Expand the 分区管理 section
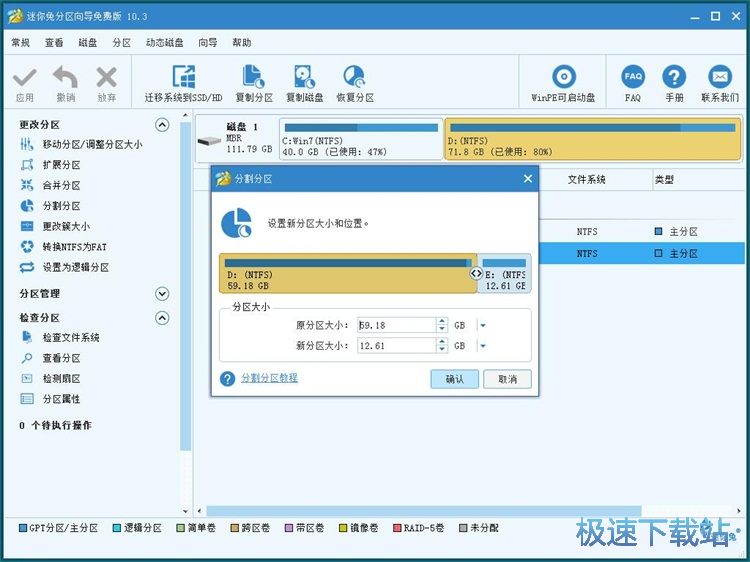 162,294
